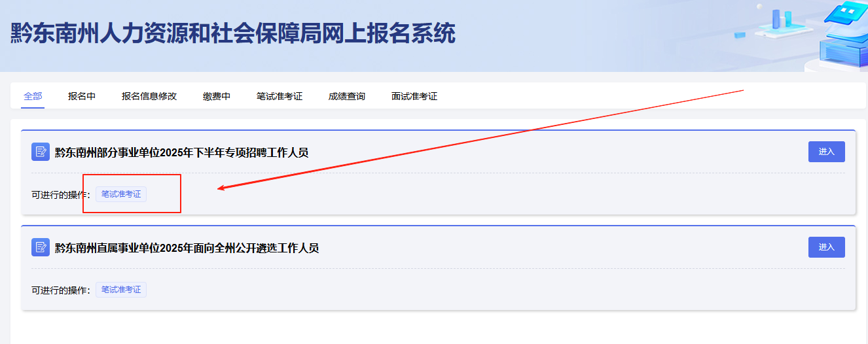868x344 pixels.
Task: Click 可进行的操作 label in first exam card
Action: click(61, 195)
